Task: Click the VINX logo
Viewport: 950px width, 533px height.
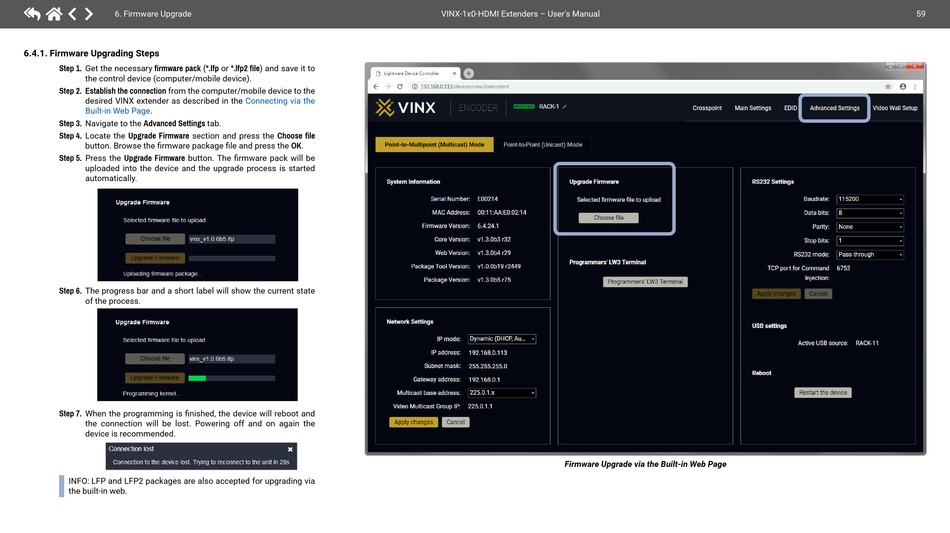Action: click(405, 108)
